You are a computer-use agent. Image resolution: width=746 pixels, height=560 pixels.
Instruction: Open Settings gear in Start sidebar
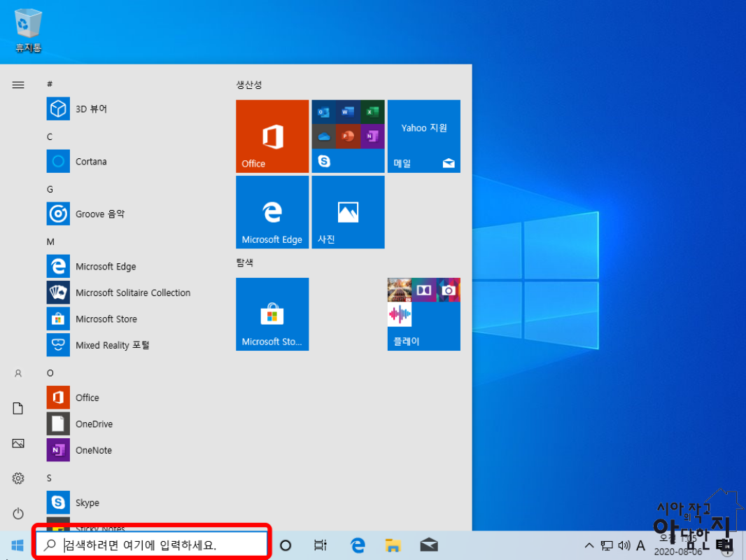click(x=18, y=478)
